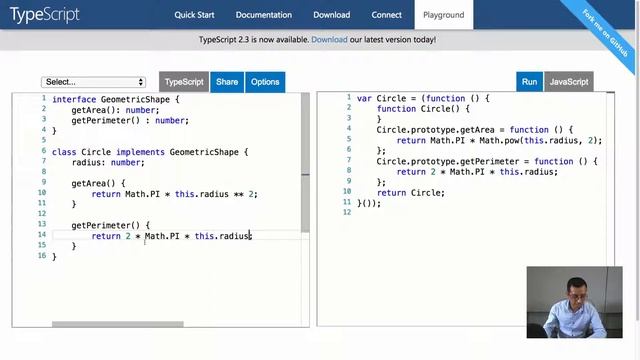
Task: Open the Quick Start page
Action: tap(194, 15)
